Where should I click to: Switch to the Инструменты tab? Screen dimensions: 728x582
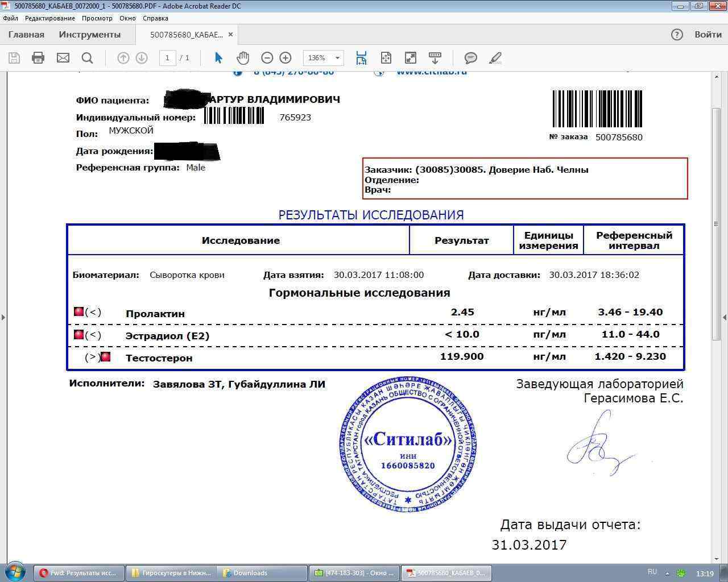click(x=90, y=35)
